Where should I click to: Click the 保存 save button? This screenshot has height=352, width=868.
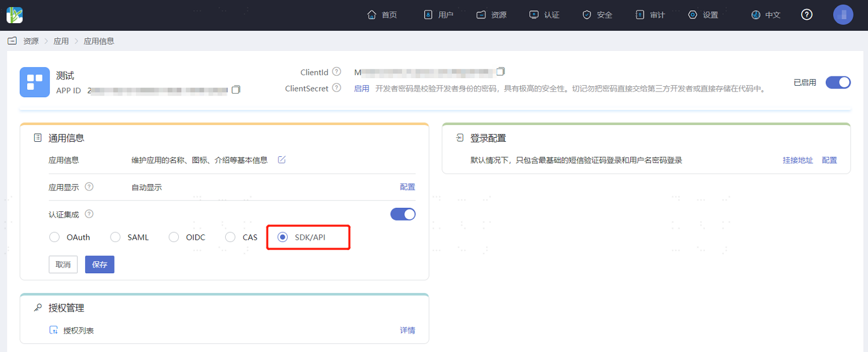point(100,264)
